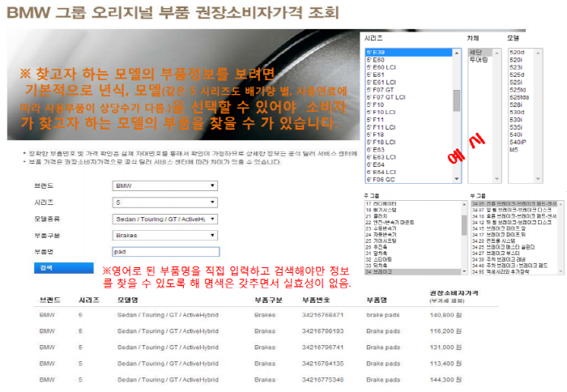Select sub group 34 15 브레이크 파이프 앞

pyautogui.click(x=514, y=228)
